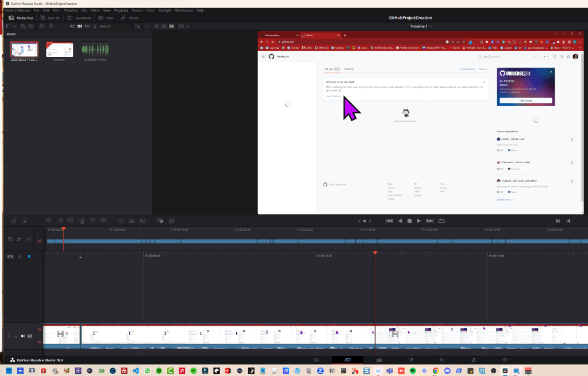This screenshot has height=376, width=588.
Task: Select the Timeline 1 thumbnail
Action: coord(59,49)
